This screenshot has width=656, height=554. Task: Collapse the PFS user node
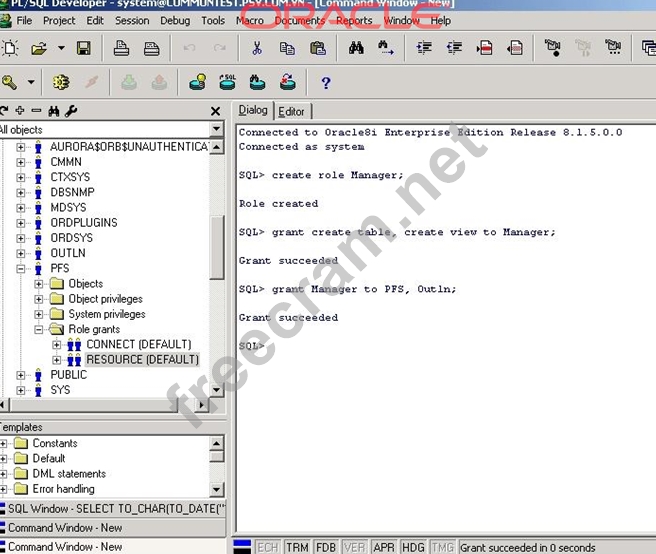(20, 269)
